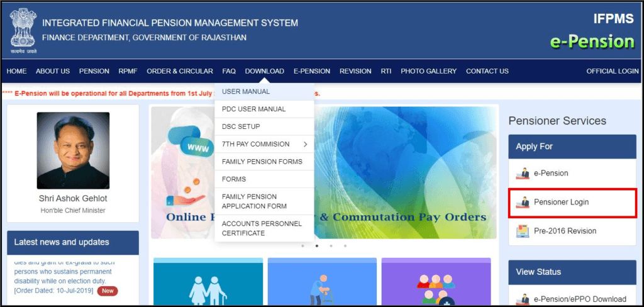The image size is (644, 307).
Task: Open the ABOUT US menu
Action: click(53, 71)
